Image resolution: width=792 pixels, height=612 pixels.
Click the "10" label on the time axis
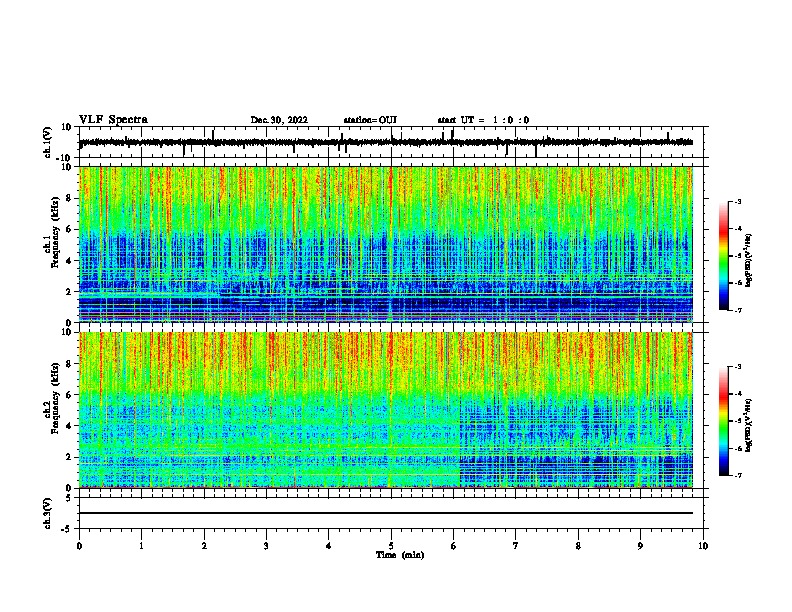[x=703, y=546]
